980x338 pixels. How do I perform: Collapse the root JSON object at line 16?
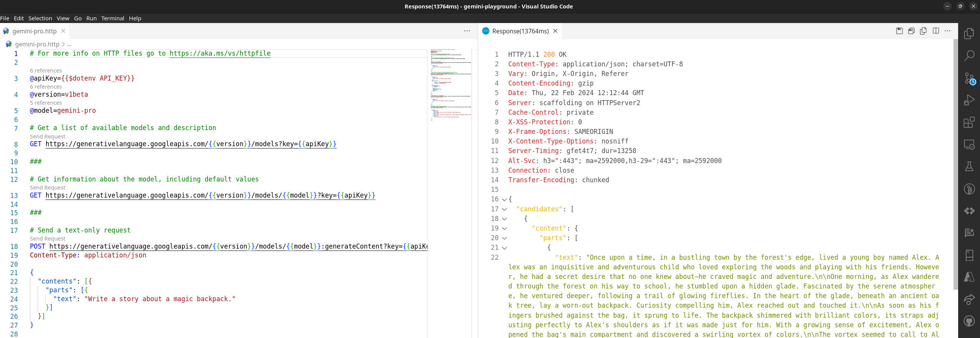(x=504, y=200)
